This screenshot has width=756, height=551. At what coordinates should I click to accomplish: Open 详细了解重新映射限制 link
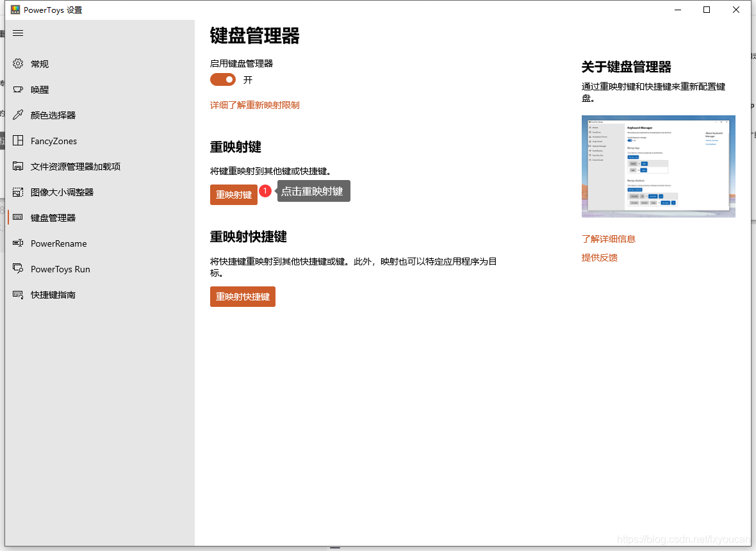254,105
